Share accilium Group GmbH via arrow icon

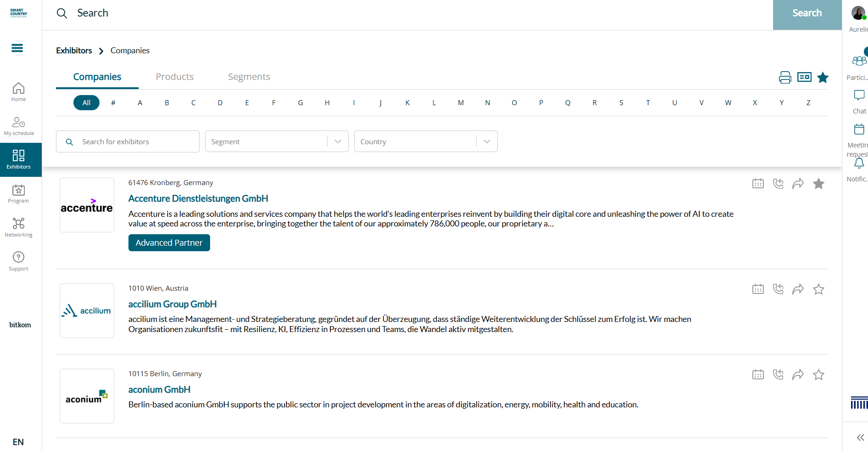[798, 289]
